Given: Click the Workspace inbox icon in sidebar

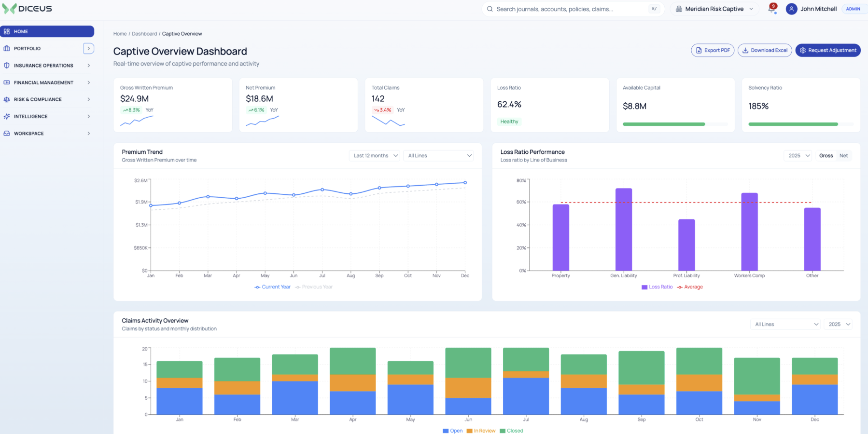Looking at the screenshot, I should pos(7,134).
